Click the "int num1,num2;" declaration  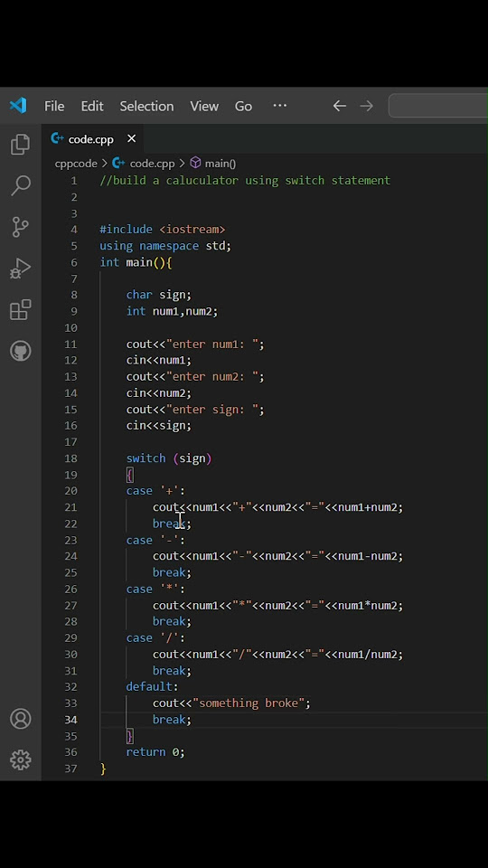(x=172, y=311)
